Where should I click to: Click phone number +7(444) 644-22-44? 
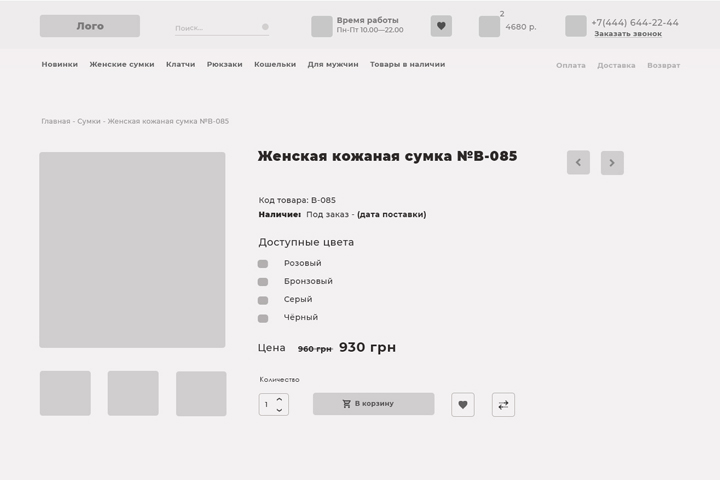pos(635,23)
